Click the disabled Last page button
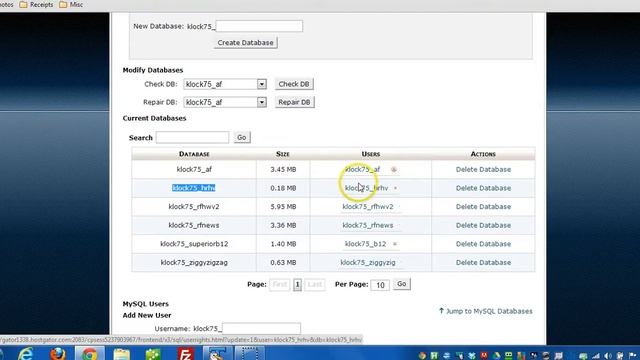640x360 pixels. click(315, 284)
